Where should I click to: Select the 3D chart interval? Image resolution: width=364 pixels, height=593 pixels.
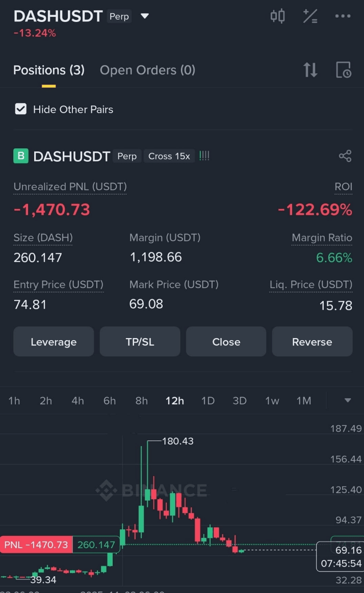[240, 400]
